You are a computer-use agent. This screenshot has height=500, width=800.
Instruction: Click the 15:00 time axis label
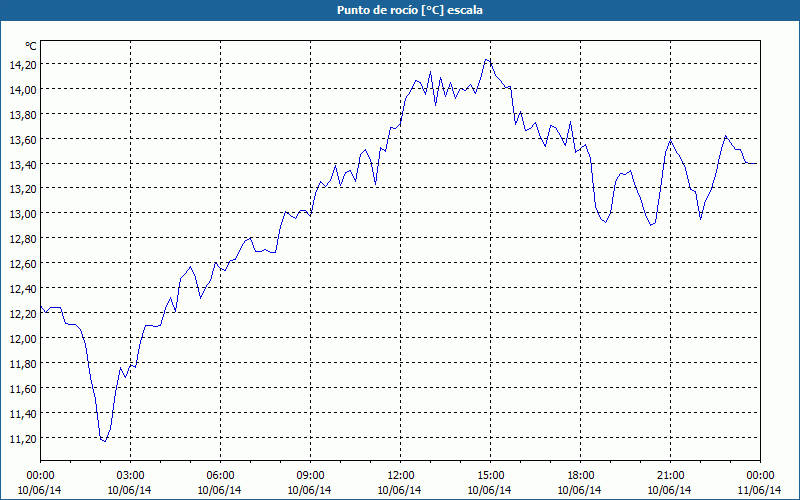[490, 476]
